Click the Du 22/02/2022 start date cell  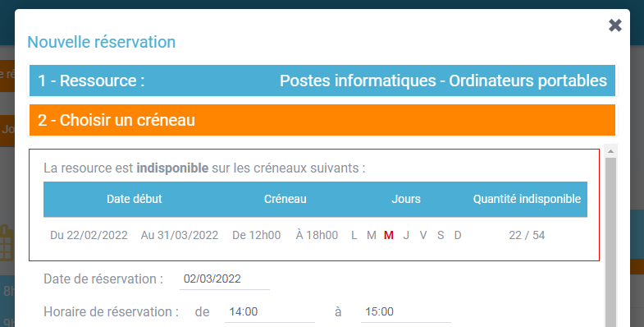(89, 235)
